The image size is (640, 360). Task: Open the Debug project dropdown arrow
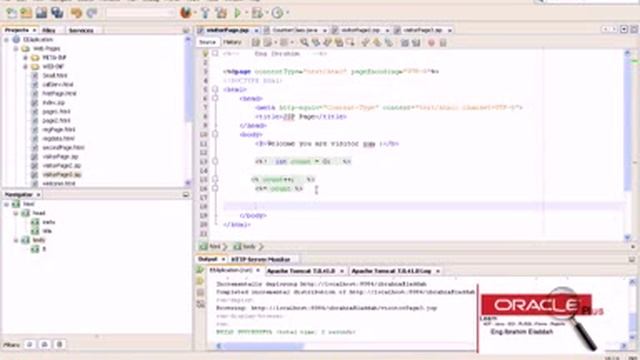pyautogui.click(x=266, y=13)
